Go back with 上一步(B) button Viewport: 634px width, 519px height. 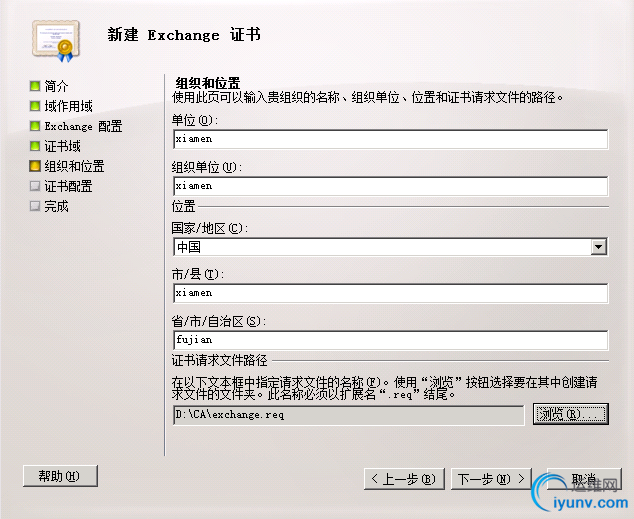click(x=404, y=479)
